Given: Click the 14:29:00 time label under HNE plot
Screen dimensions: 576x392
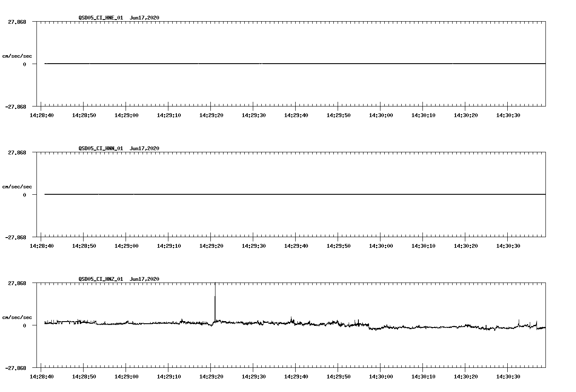Looking at the screenshot, I should coord(126,115).
